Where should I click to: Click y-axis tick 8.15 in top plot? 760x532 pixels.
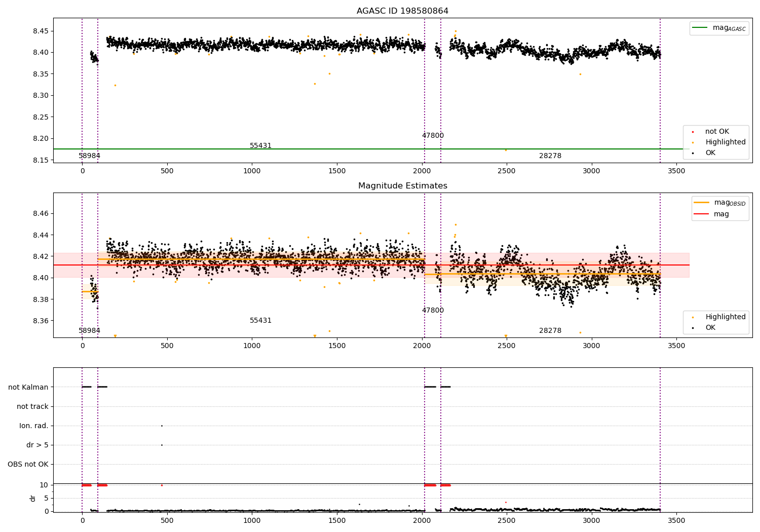[42, 160]
